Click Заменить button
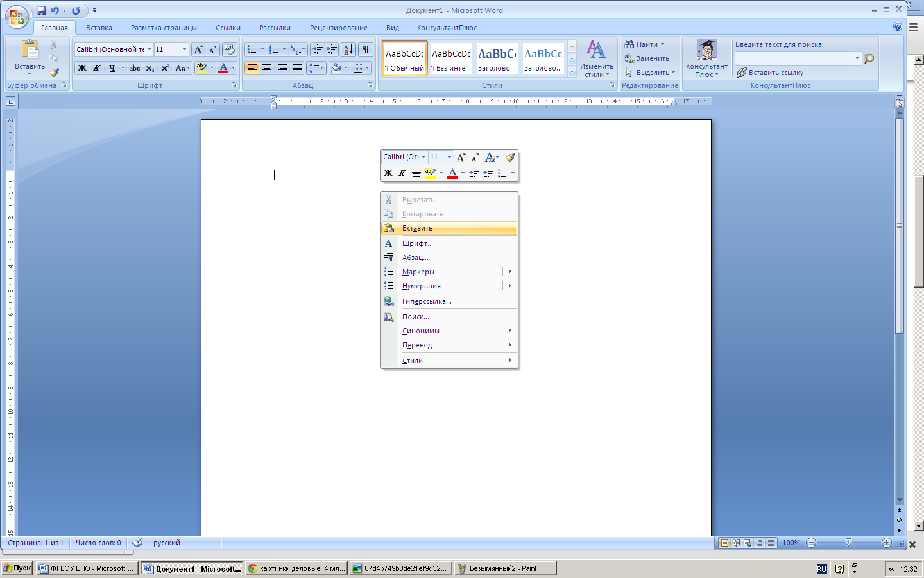The height and width of the screenshot is (578, 924). 647,58
